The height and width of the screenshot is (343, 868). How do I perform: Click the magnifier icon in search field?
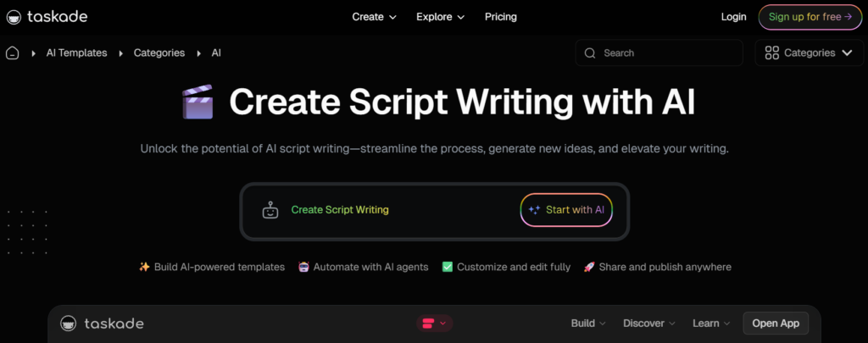point(591,53)
